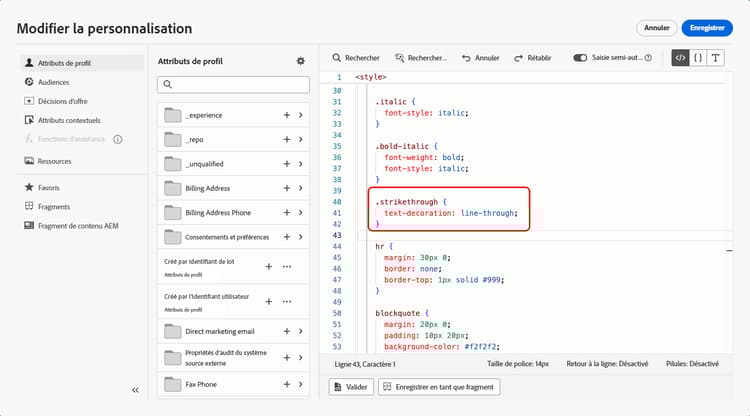Image resolution: width=750 pixels, height=416 pixels.
Task: Open the profile attributes settings gear
Action: pyautogui.click(x=300, y=61)
